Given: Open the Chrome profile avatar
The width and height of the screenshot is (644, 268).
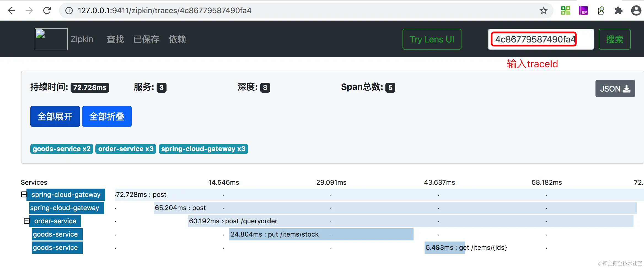Looking at the screenshot, I should click(x=636, y=10).
